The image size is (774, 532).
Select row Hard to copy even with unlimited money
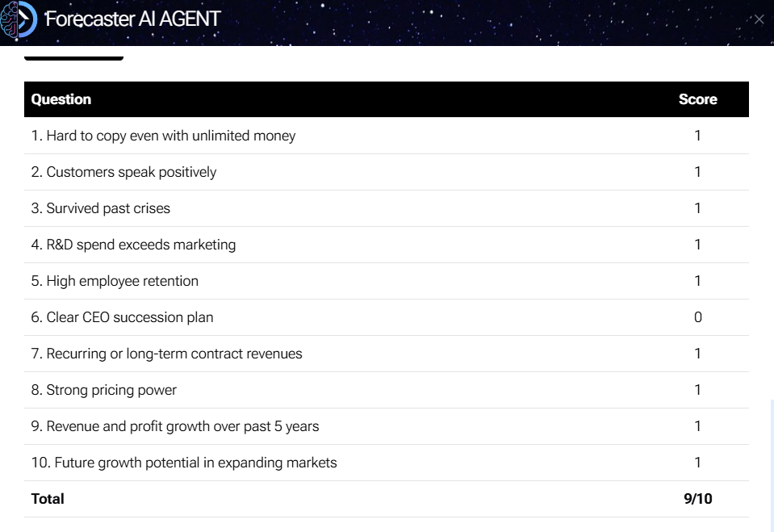[387, 136]
